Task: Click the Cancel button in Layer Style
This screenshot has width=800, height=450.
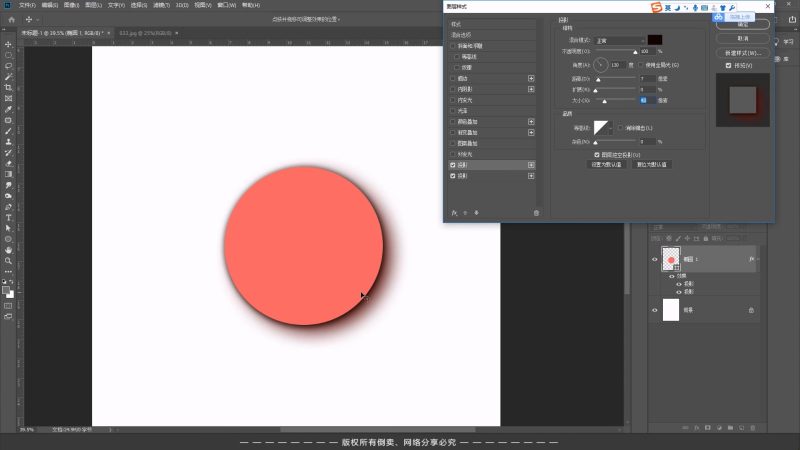Action: [x=742, y=38]
